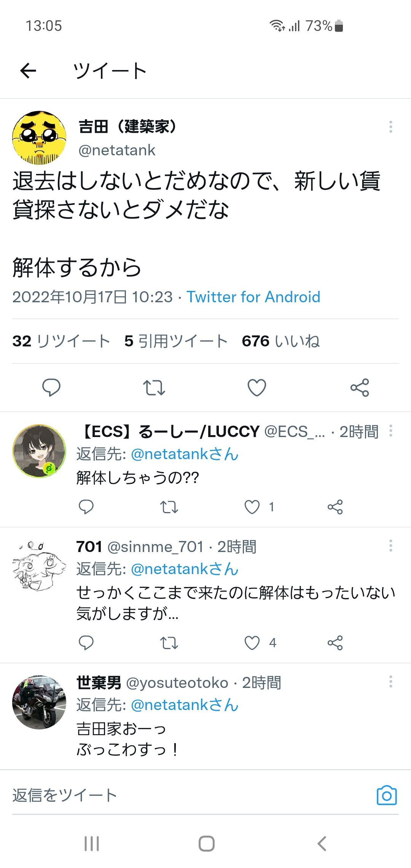
Task: View the 676 いいね list
Action: point(281,341)
